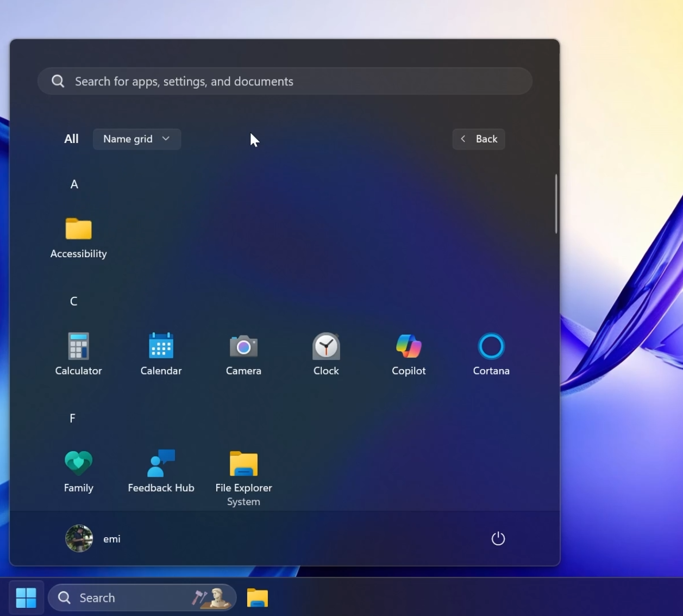Open the Accessibility folder
The image size is (683, 616).
coord(78,237)
